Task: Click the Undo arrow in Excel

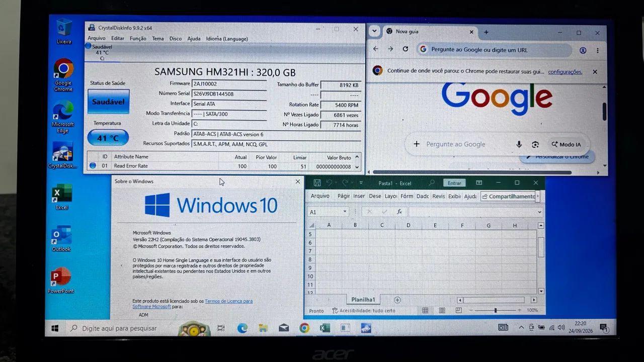Action: point(329,183)
